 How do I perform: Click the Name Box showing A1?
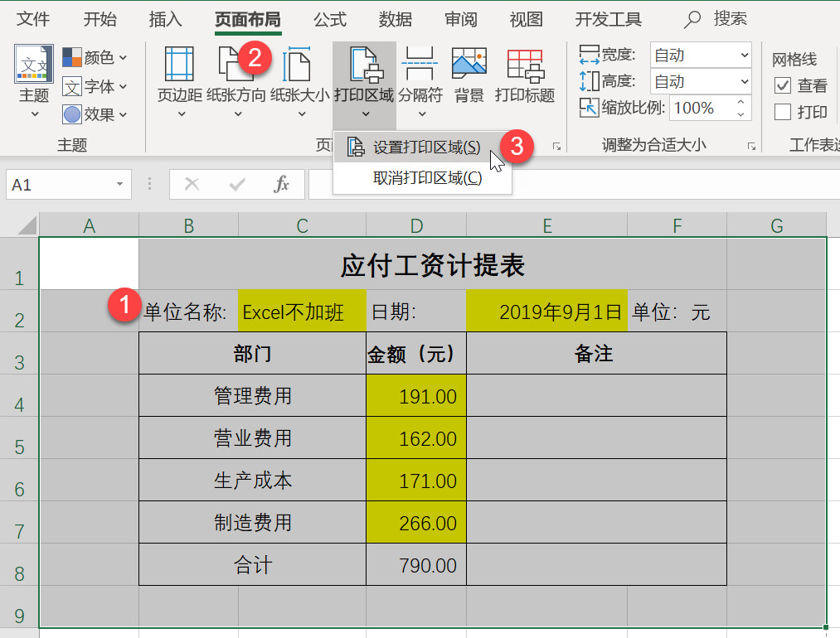click(x=58, y=184)
